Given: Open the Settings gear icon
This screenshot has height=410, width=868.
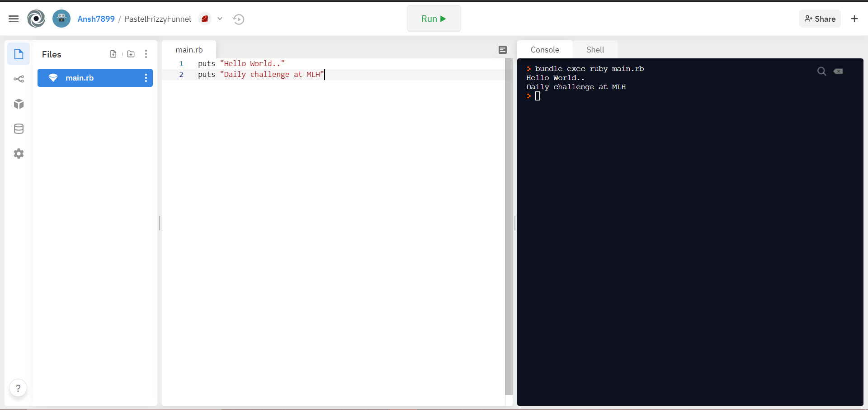Looking at the screenshot, I should [x=19, y=154].
